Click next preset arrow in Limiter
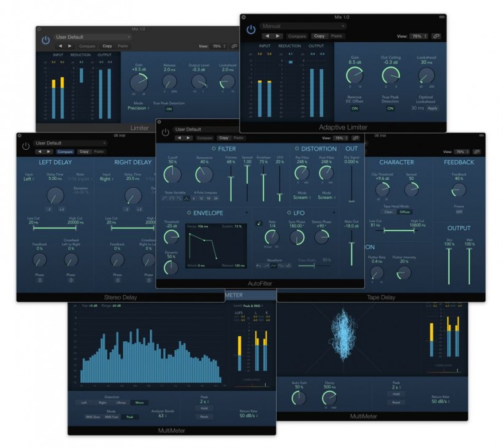 [x=70, y=46]
